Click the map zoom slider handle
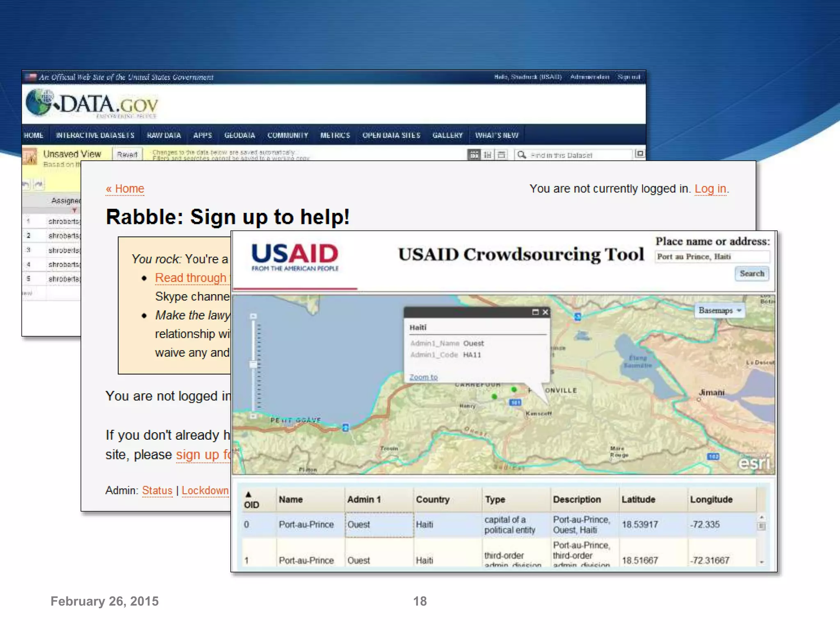 click(253, 364)
